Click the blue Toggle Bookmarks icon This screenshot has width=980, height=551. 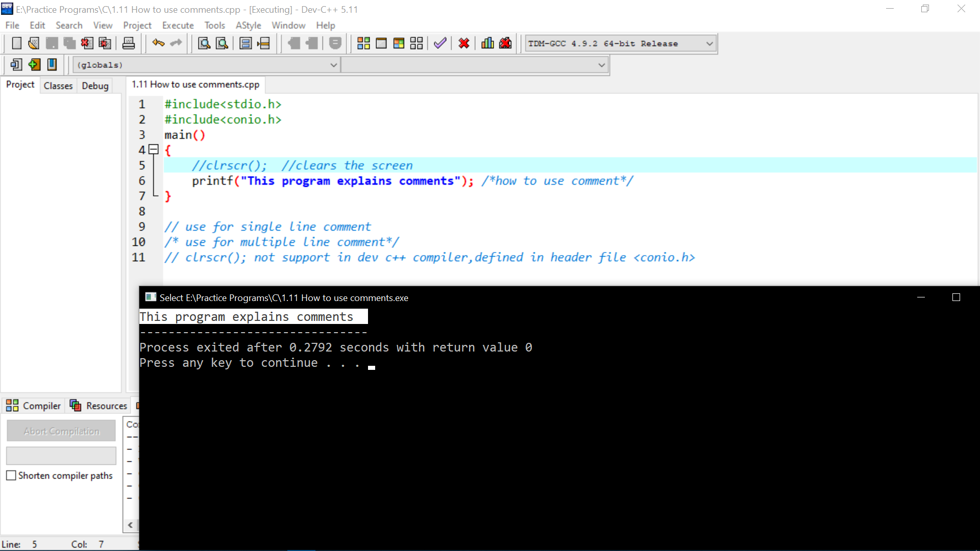point(52,65)
